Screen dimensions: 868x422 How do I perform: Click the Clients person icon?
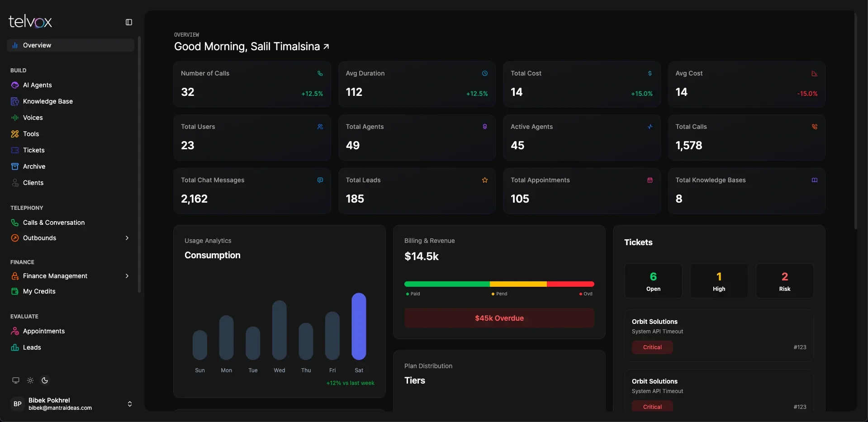tap(15, 183)
